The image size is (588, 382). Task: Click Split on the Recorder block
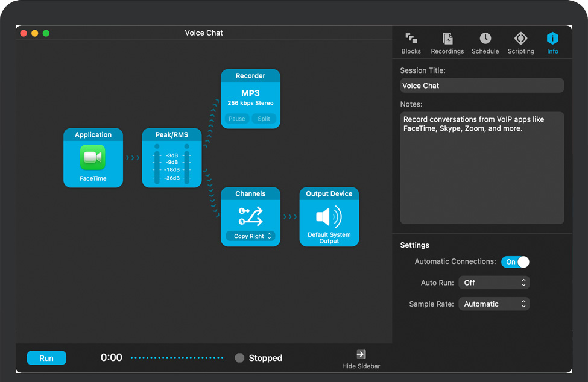pyautogui.click(x=264, y=119)
